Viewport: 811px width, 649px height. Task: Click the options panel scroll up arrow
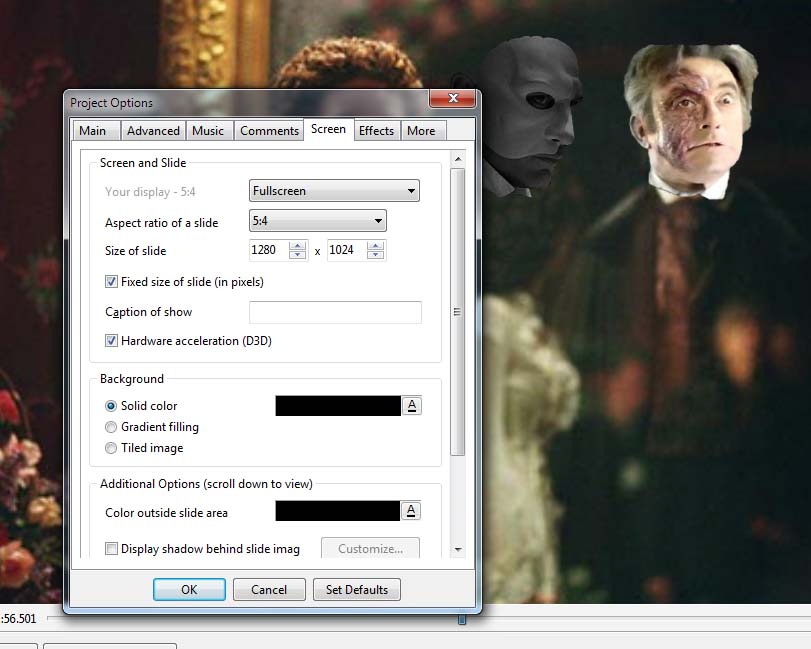coord(458,159)
